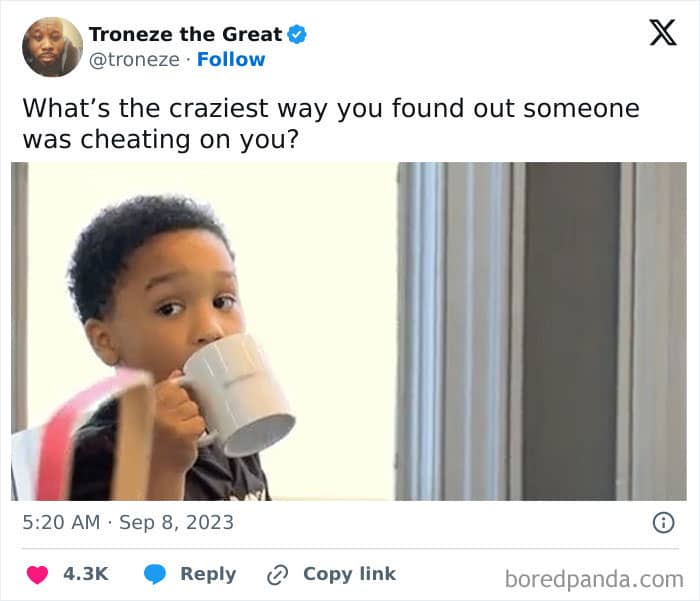Click the white mug in the image
The height and width of the screenshot is (601, 700).
(237, 394)
